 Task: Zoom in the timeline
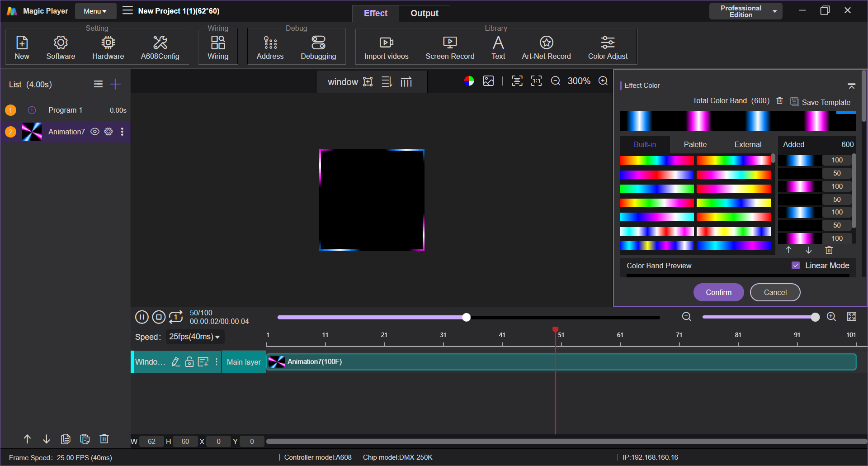pos(831,317)
